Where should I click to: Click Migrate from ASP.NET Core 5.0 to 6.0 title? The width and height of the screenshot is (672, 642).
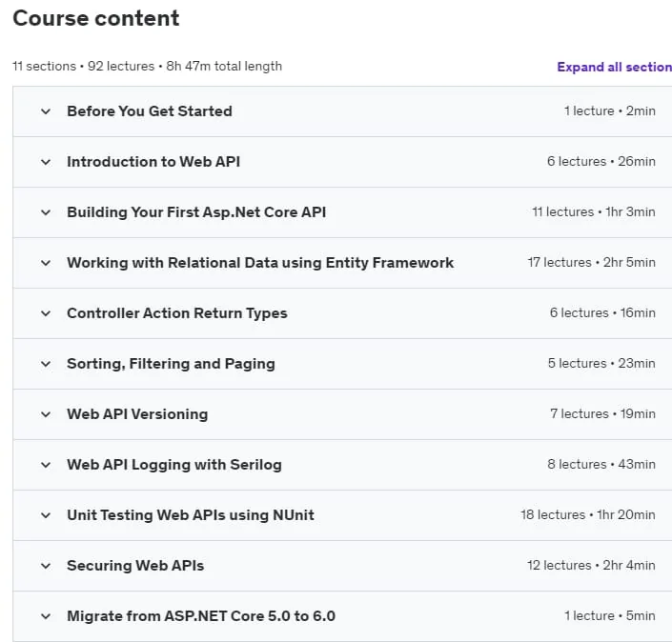point(201,616)
